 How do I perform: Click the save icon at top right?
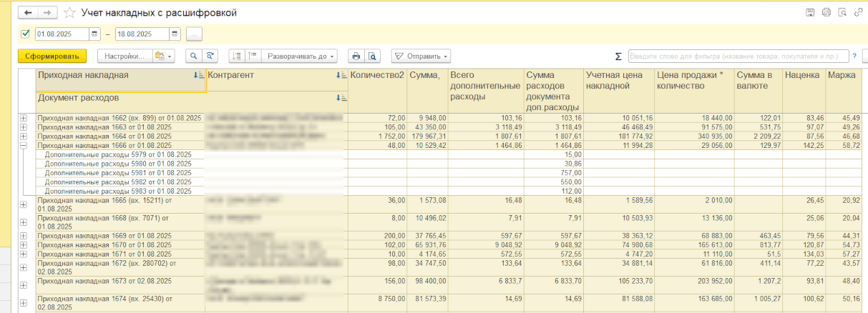pyautogui.click(x=810, y=13)
